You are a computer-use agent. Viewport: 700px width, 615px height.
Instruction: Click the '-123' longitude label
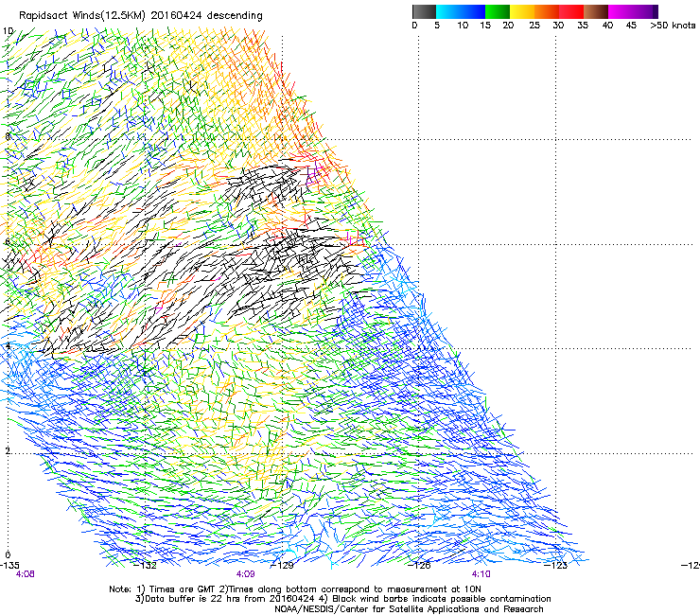(x=556, y=566)
